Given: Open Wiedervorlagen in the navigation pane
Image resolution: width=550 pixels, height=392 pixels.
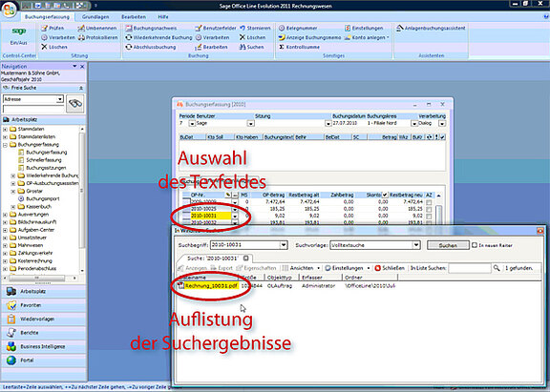Looking at the screenshot, I should point(44,320).
